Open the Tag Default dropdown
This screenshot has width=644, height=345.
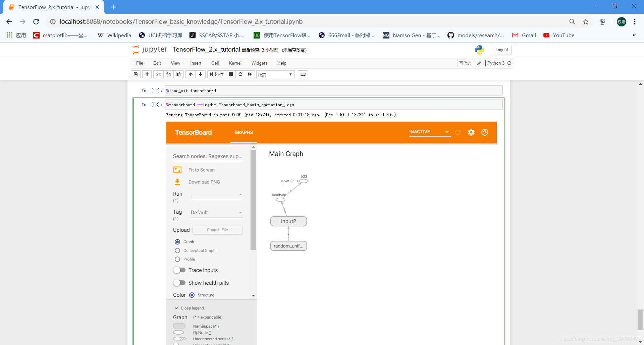(x=217, y=213)
